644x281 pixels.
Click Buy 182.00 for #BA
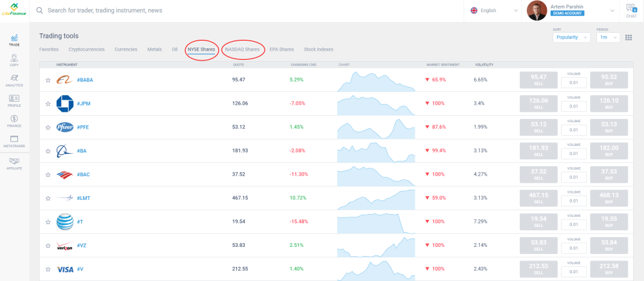pyautogui.click(x=609, y=151)
